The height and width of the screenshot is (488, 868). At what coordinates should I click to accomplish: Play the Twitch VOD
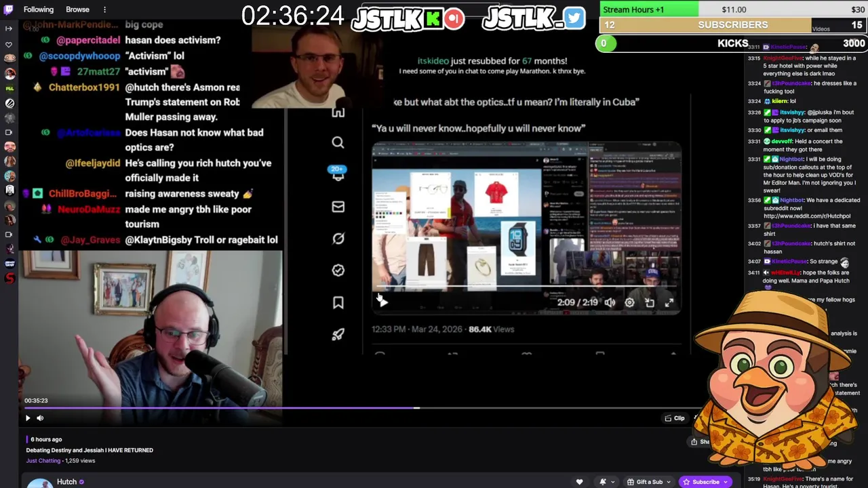click(x=28, y=418)
